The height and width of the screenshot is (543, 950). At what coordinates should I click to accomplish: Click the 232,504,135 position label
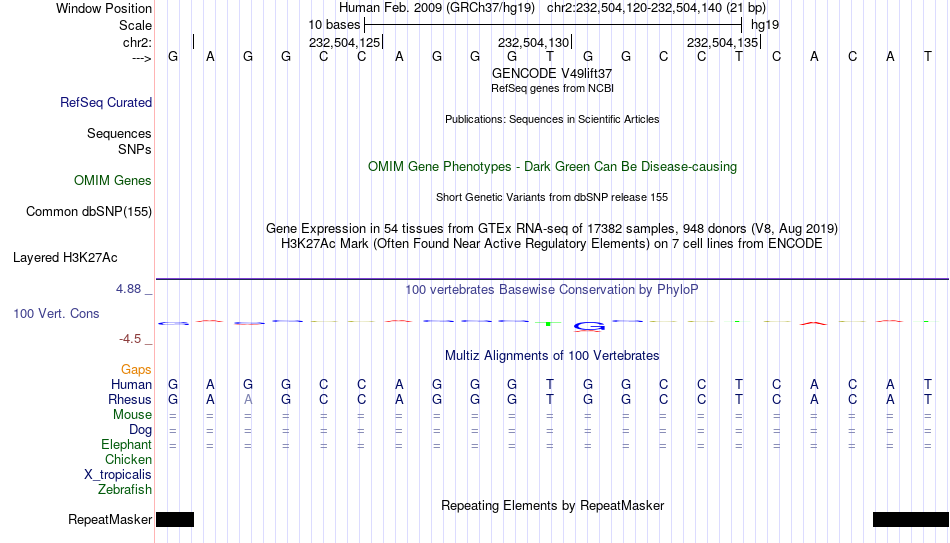point(723,42)
